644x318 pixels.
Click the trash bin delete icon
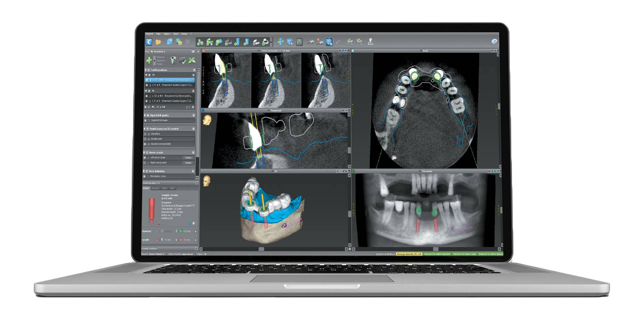173,60
